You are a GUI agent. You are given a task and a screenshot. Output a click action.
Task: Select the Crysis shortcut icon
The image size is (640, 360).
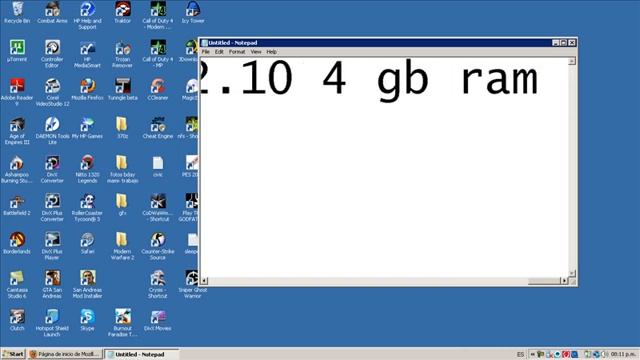[x=158, y=284]
